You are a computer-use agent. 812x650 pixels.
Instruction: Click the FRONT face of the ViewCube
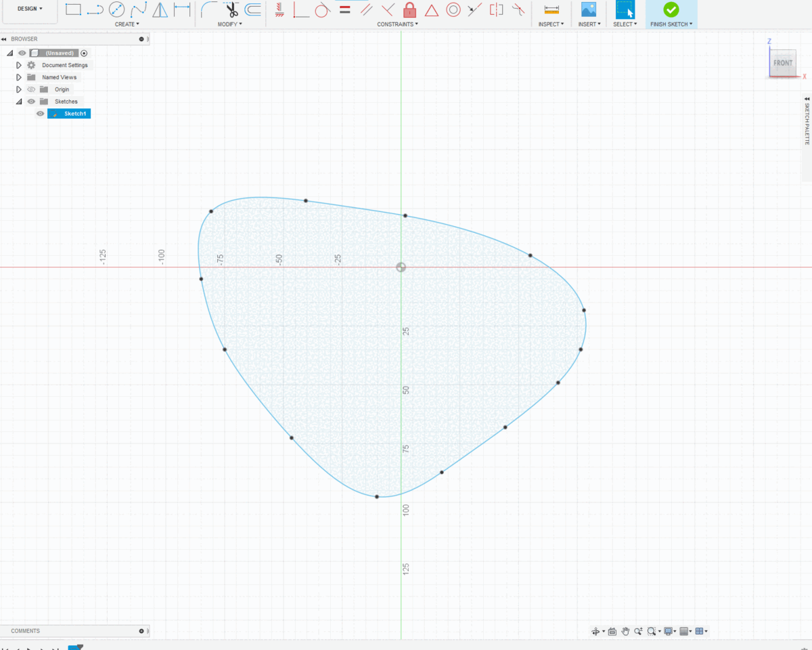pyautogui.click(x=782, y=63)
